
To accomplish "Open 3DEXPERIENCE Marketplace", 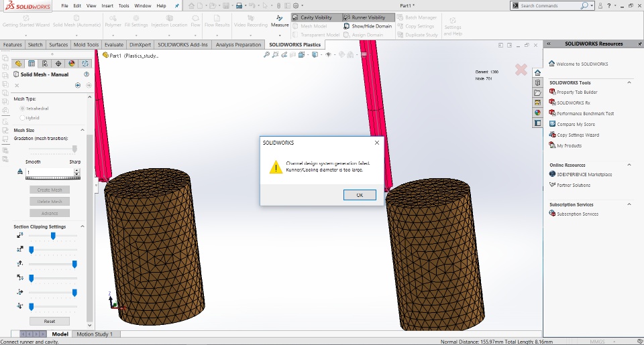I will pyautogui.click(x=581, y=174).
